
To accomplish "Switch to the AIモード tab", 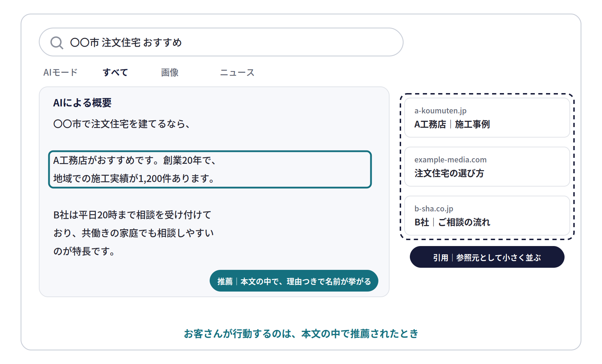I will click(60, 72).
